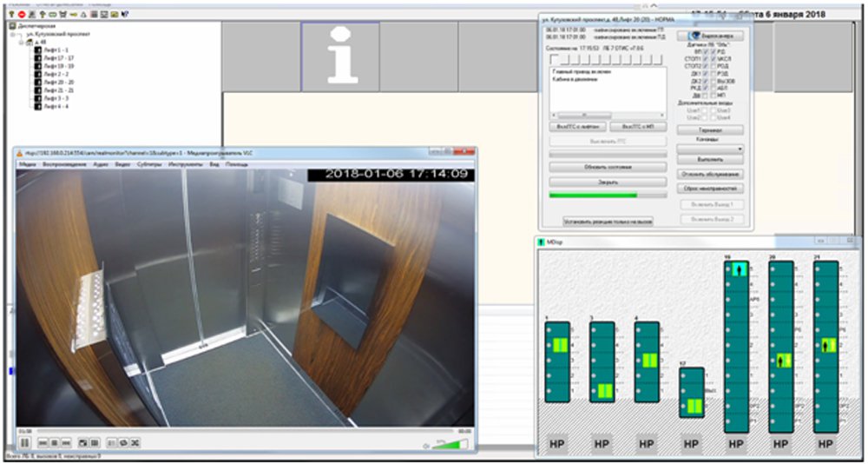Collapse the ул. Кутузовский проспект tree node
This screenshot has width=868, height=464.
(15, 34)
